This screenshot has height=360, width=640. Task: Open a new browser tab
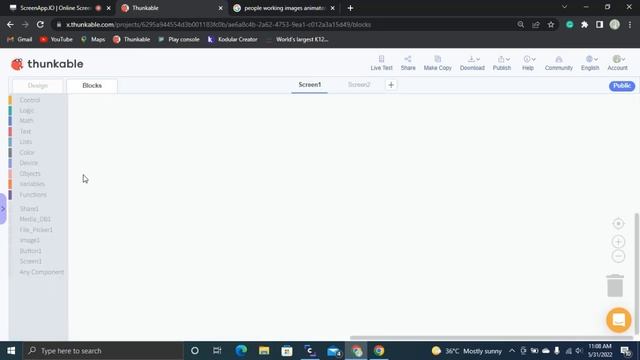click(x=350, y=8)
